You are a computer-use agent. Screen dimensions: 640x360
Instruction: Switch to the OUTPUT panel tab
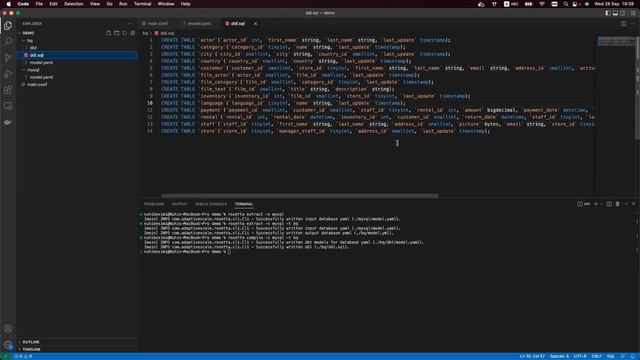[x=179, y=204]
